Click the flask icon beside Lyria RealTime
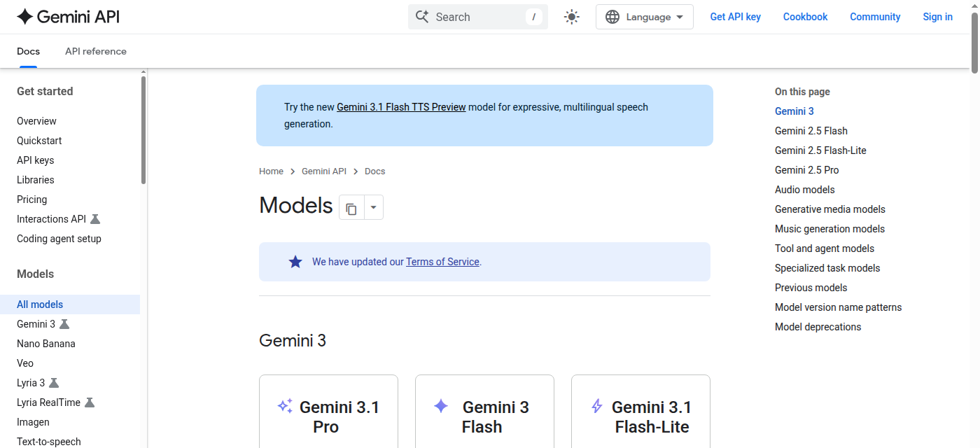The image size is (980, 448). pyautogui.click(x=90, y=402)
